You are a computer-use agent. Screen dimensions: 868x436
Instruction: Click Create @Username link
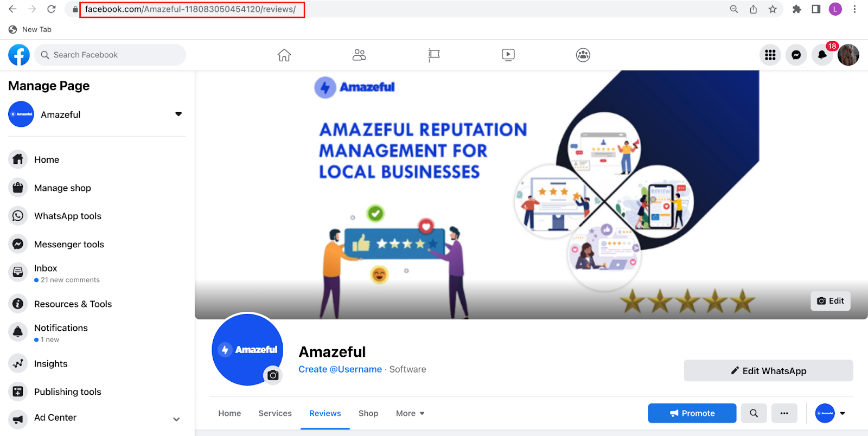pyautogui.click(x=340, y=369)
